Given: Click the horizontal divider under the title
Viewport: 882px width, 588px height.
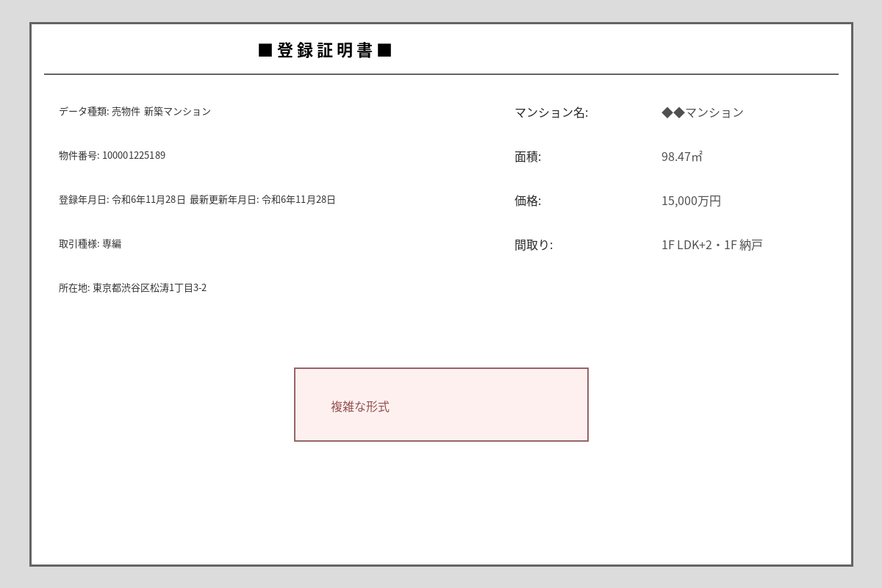Looking at the screenshot, I should tap(441, 73).
